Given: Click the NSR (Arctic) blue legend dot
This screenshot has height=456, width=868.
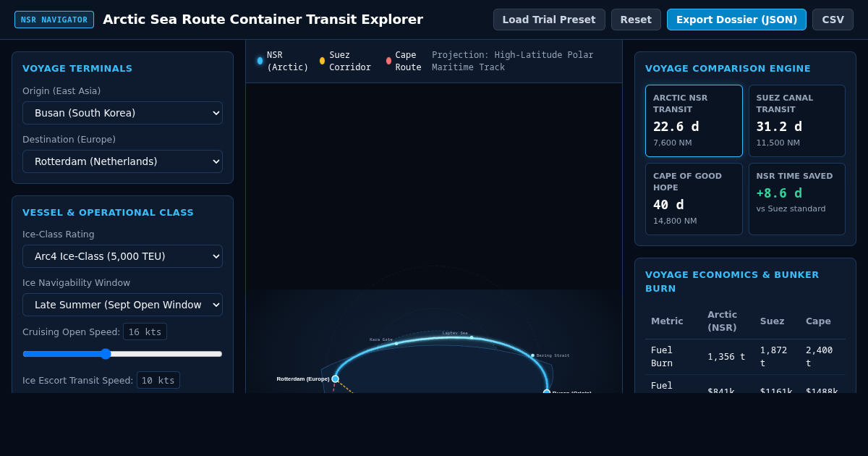Looking at the screenshot, I should tap(260, 61).
